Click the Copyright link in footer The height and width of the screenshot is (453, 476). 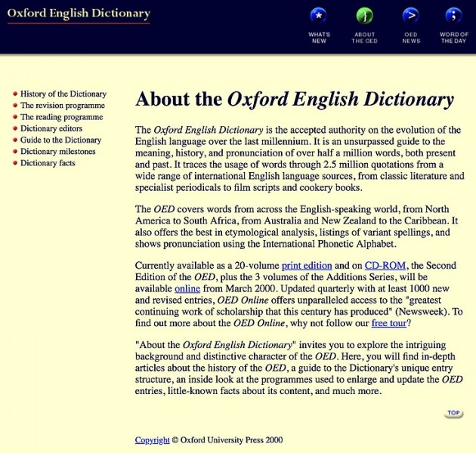(153, 440)
